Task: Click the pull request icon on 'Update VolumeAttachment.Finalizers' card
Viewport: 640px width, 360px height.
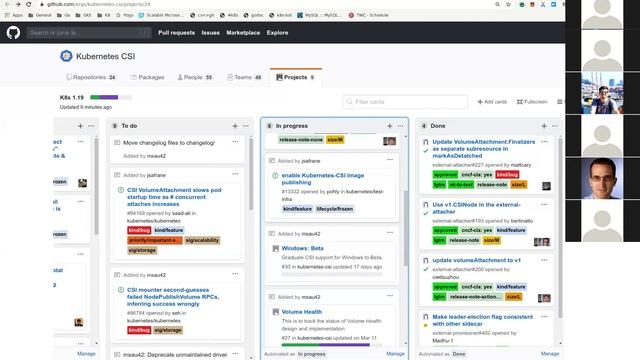Action: click(x=426, y=142)
